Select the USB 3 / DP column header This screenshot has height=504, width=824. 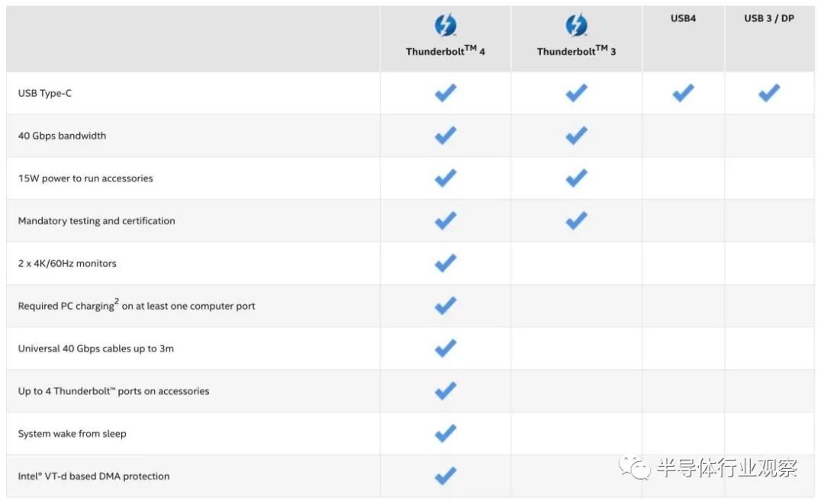point(769,18)
